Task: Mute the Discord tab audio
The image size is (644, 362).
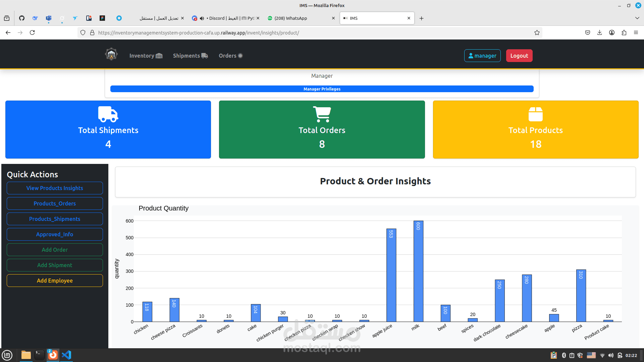Action: [x=202, y=18]
